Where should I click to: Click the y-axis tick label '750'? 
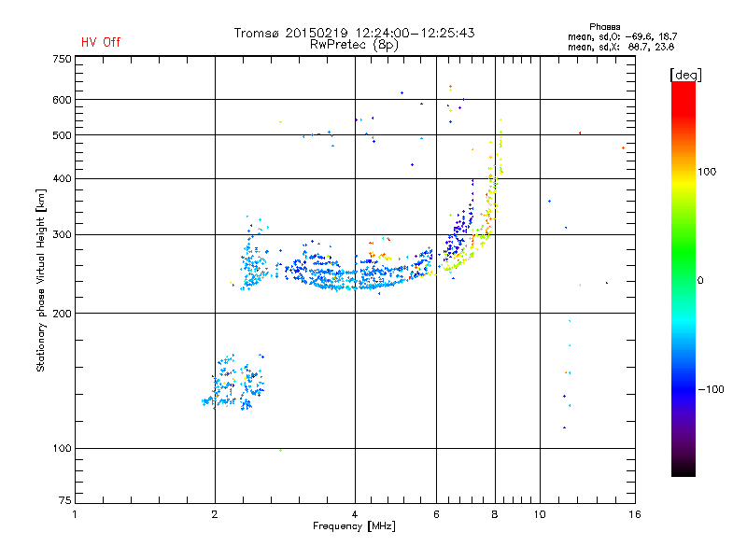click(62, 59)
